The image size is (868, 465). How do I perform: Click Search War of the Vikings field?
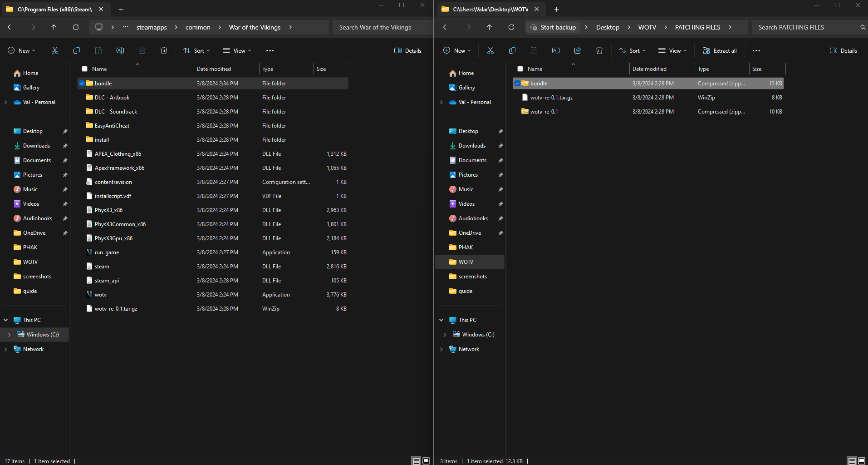coord(382,27)
